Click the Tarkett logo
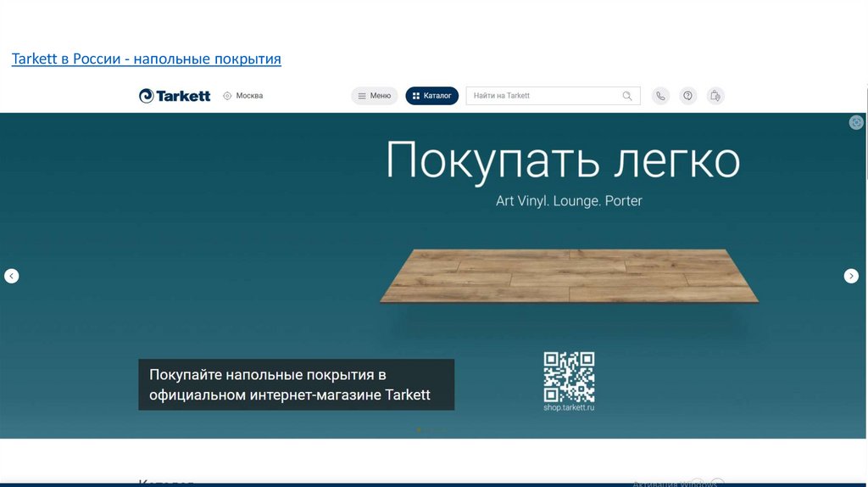Screen dimensions: 868x487 pos(175,96)
